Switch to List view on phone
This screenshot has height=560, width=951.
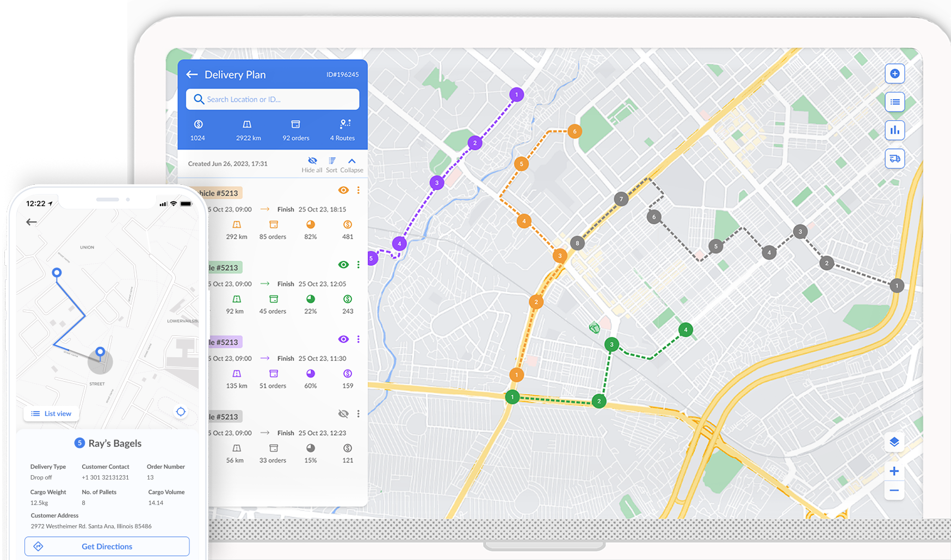[x=51, y=414]
